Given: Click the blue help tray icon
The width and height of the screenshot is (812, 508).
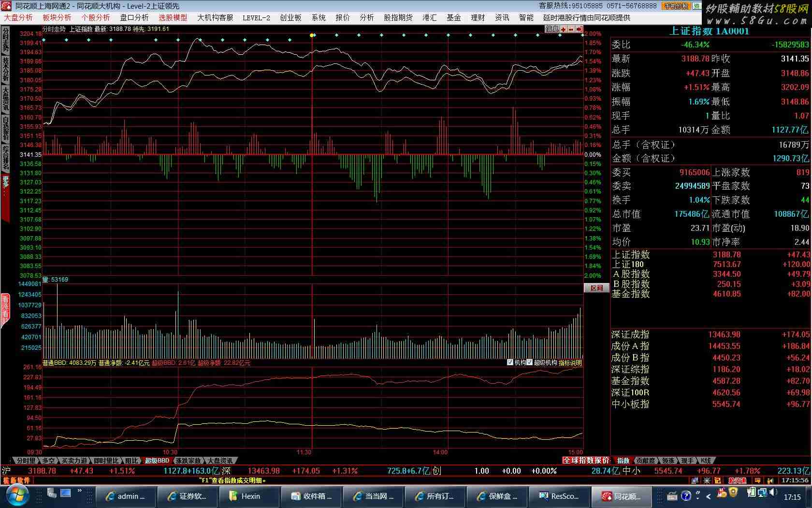Looking at the screenshot, I should [x=686, y=496].
